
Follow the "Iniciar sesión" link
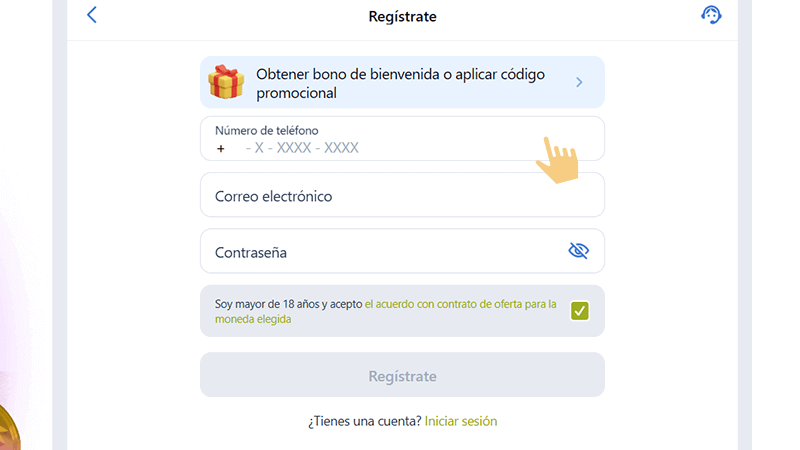point(460,421)
